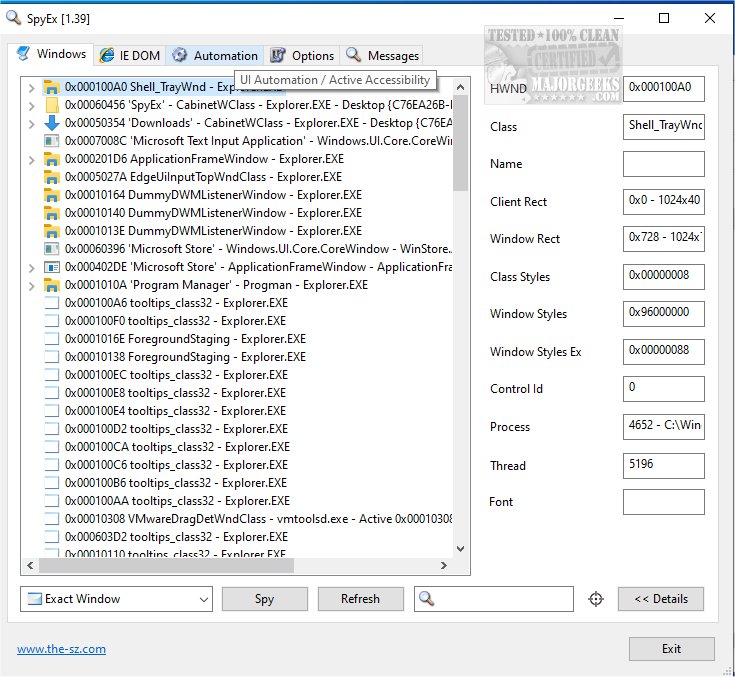Click the Class value field
Image resolution: width=735 pixels, height=677 pixels.
pyautogui.click(x=663, y=126)
